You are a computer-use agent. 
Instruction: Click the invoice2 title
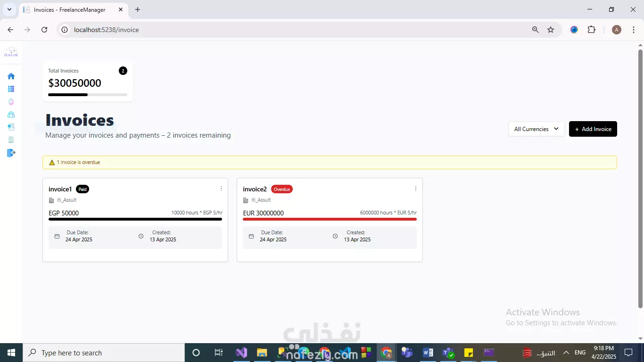[255, 189]
